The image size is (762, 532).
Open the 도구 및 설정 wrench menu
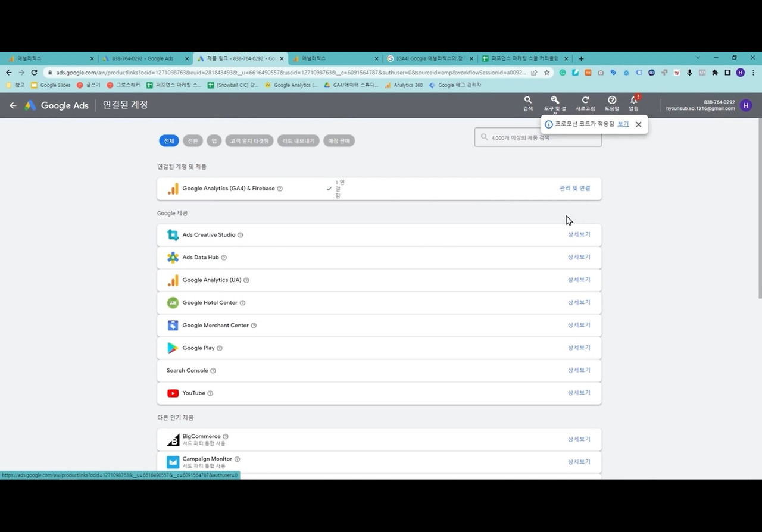click(555, 104)
